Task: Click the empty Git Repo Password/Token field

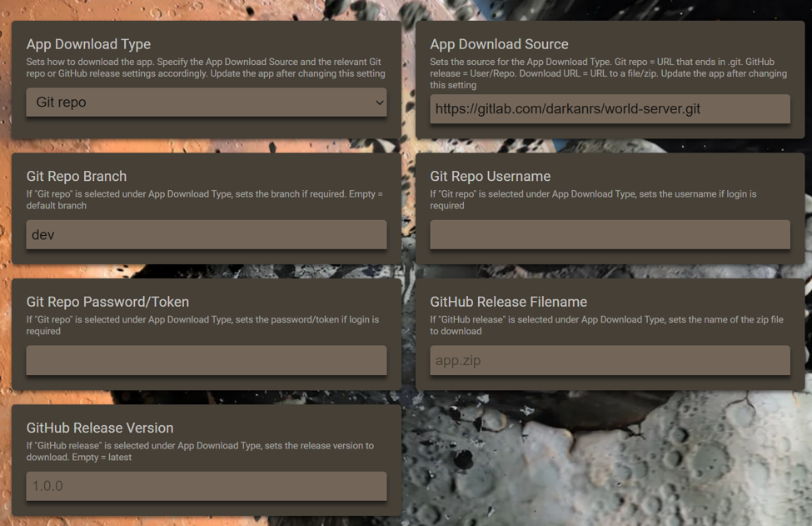Action: (x=206, y=360)
